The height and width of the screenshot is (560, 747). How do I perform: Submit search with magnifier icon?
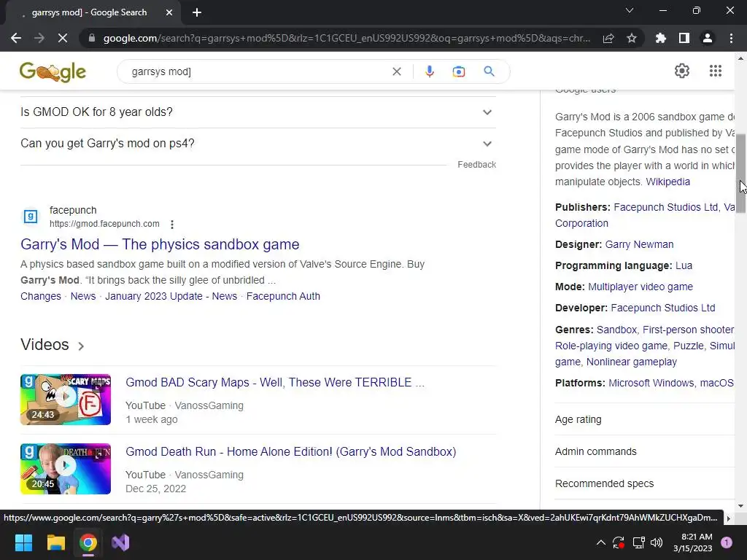pyautogui.click(x=489, y=71)
